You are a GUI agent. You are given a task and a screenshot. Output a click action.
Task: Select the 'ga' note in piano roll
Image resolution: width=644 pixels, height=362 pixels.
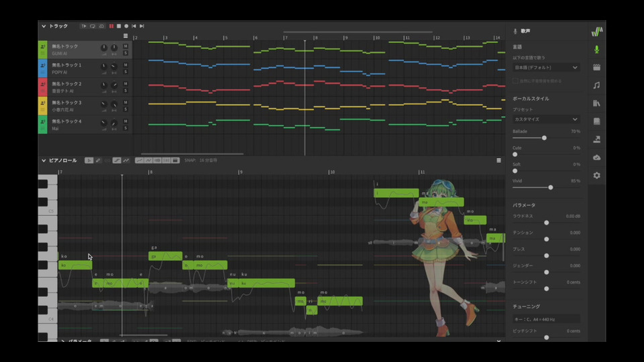coord(165,256)
